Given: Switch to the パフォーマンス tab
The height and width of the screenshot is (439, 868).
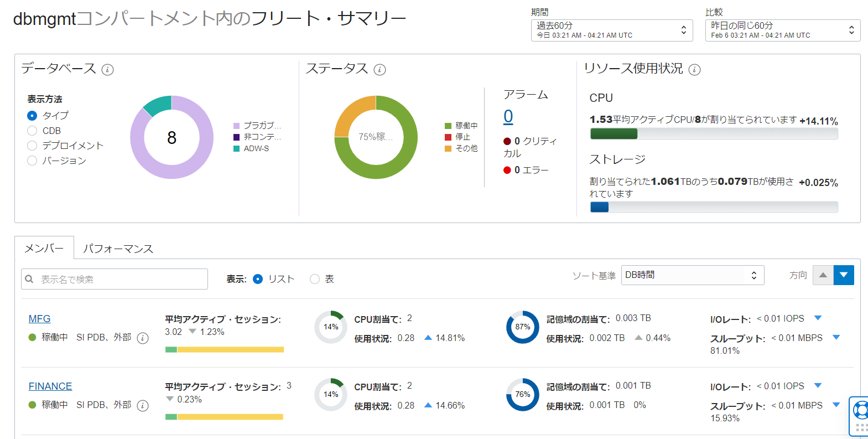Looking at the screenshot, I should [x=118, y=249].
